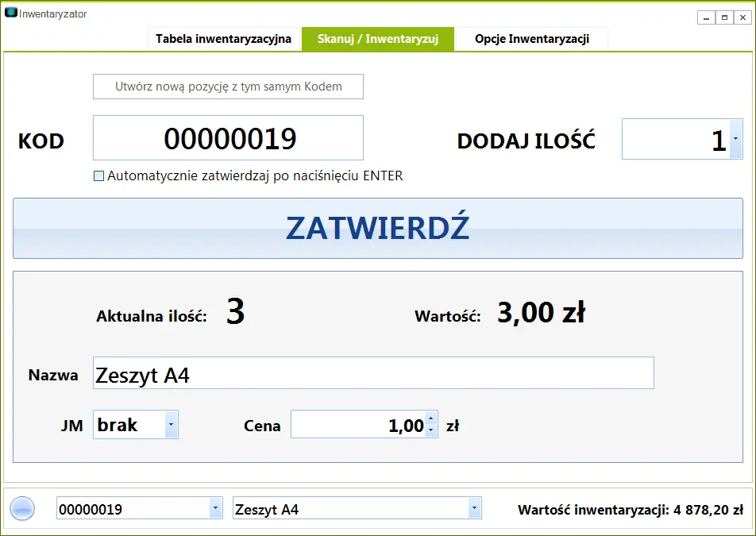Click the Nazwa field containing Zeszyt A4
The height and width of the screenshot is (536, 756).
[x=373, y=373]
